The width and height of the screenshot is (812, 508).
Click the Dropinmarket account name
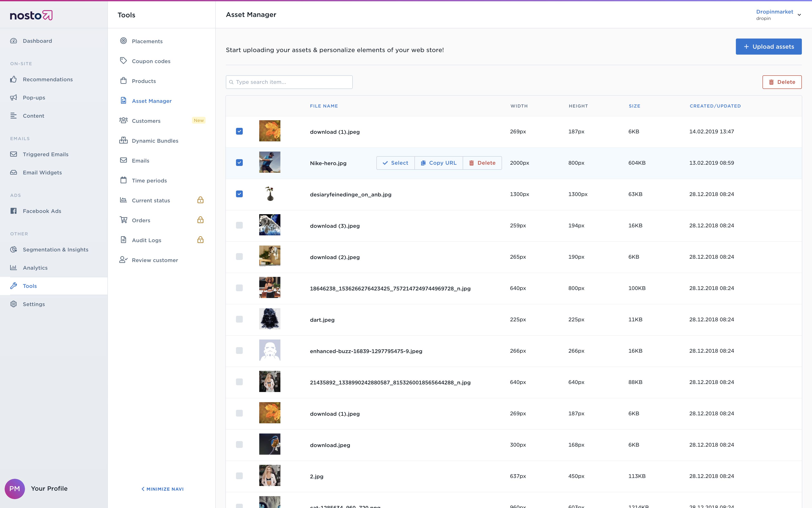(x=774, y=12)
